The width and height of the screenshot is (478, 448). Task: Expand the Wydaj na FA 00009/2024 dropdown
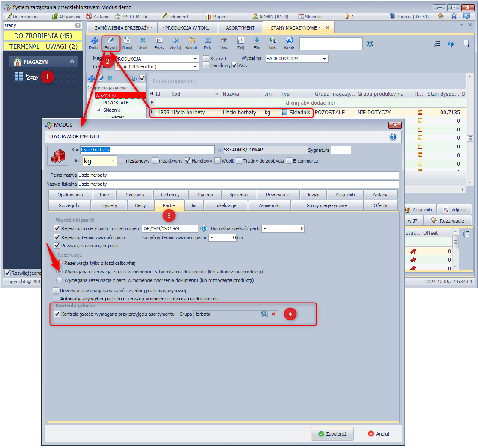[x=324, y=59]
